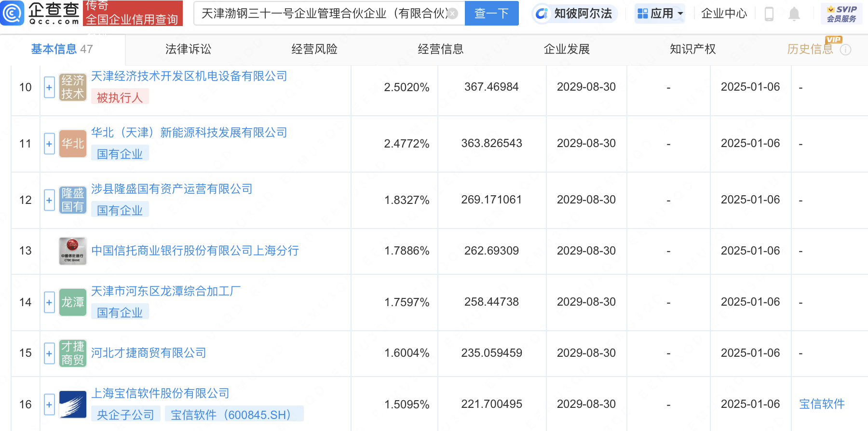Screen dimensions: 868x431
Task: Click the 传奇 全国企业信用查询 banner
Action: (133, 13)
